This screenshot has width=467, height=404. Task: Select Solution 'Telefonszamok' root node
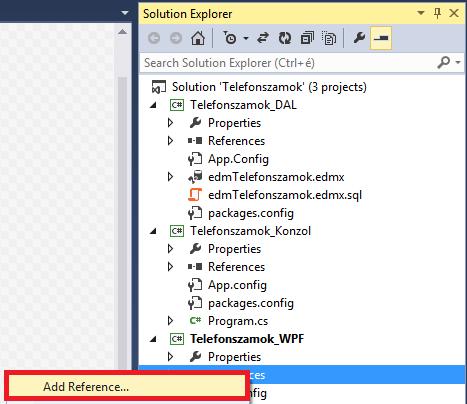click(269, 87)
